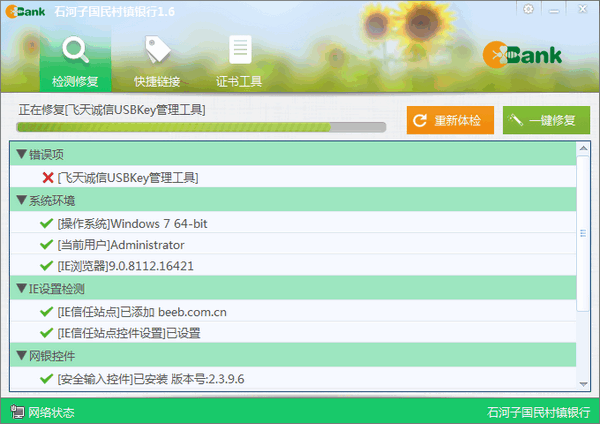The image size is (600, 424).
Task: Click the small Bank logo in title bar
Action: tap(25, 11)
